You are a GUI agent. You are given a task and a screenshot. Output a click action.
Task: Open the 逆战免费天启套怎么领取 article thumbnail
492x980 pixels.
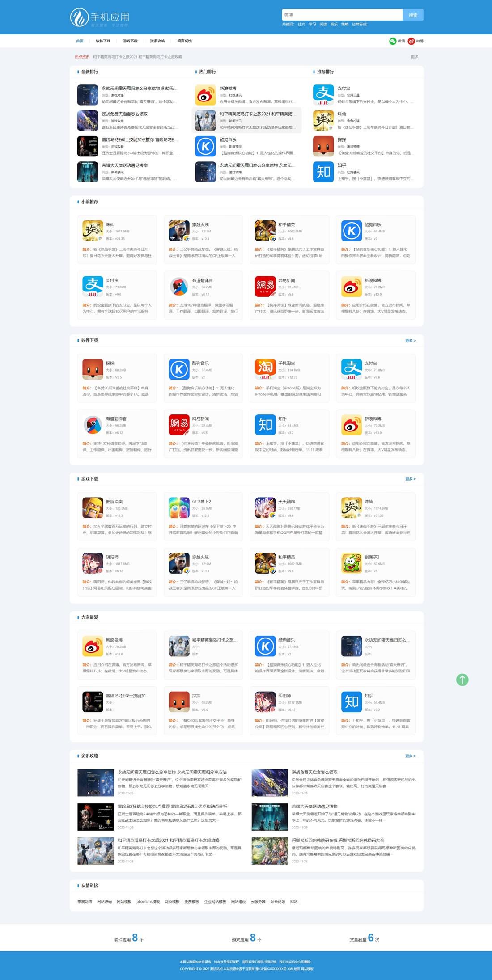(x=270, y=783)
